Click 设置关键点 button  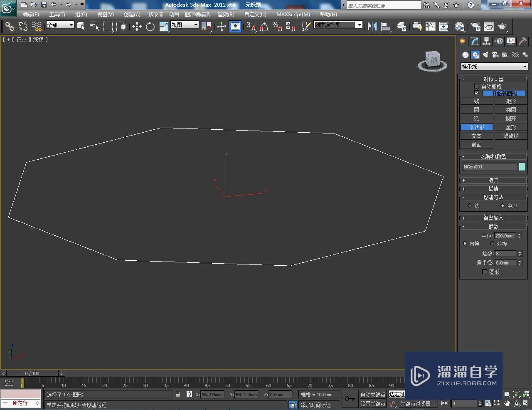[x=373, y=404]
